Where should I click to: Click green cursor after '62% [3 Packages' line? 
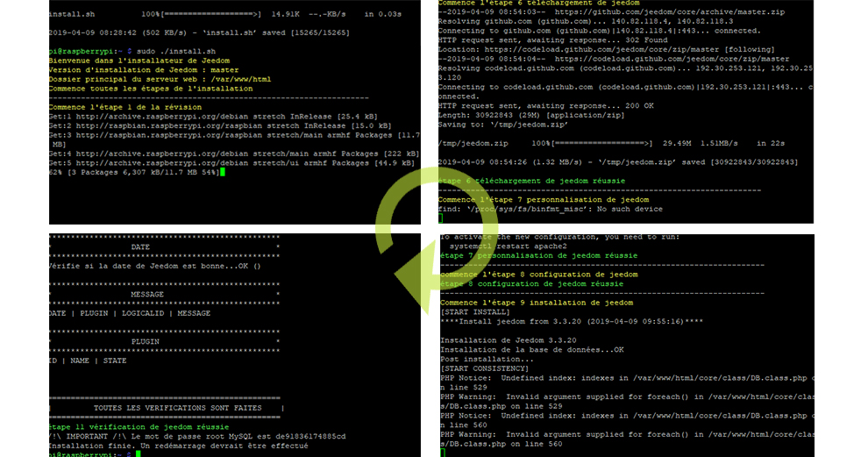pos(223,172)
